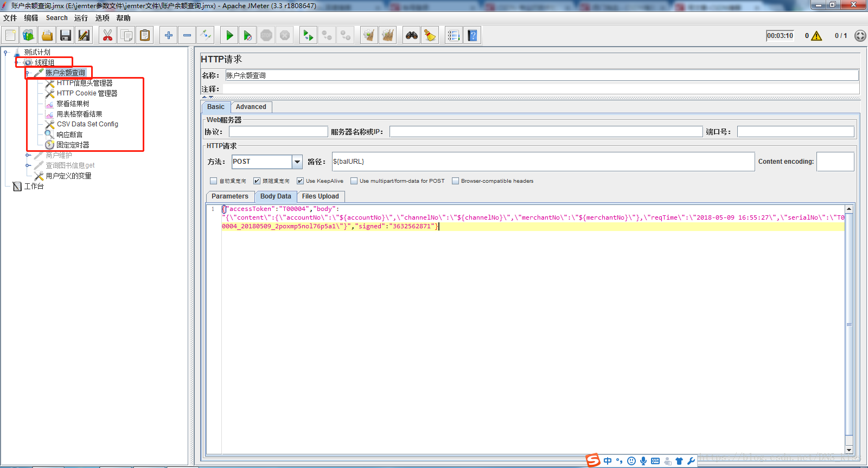The image size is (868, 468).
Task: Click the 端口号 port input field
Action: pyautogui.click(x=795, y=132)
